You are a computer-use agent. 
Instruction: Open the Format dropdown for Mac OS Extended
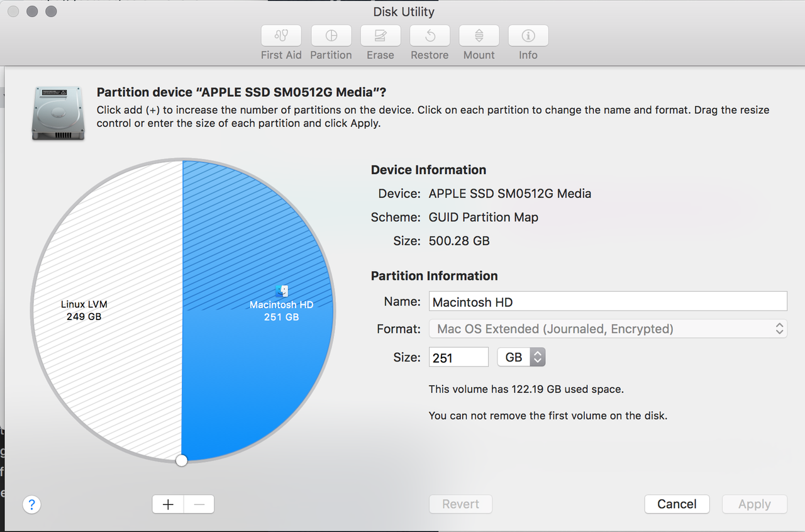pos(608,329)
